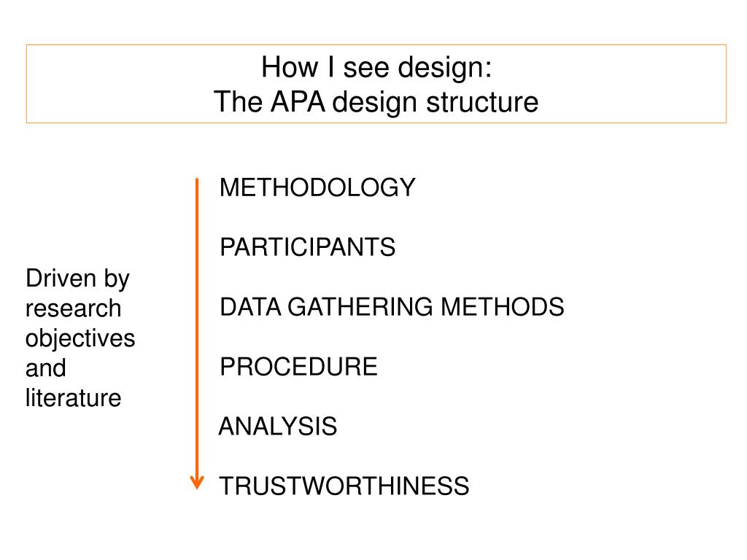
Task: Click the 'Driven by' text line
Action: coord(77,279)
